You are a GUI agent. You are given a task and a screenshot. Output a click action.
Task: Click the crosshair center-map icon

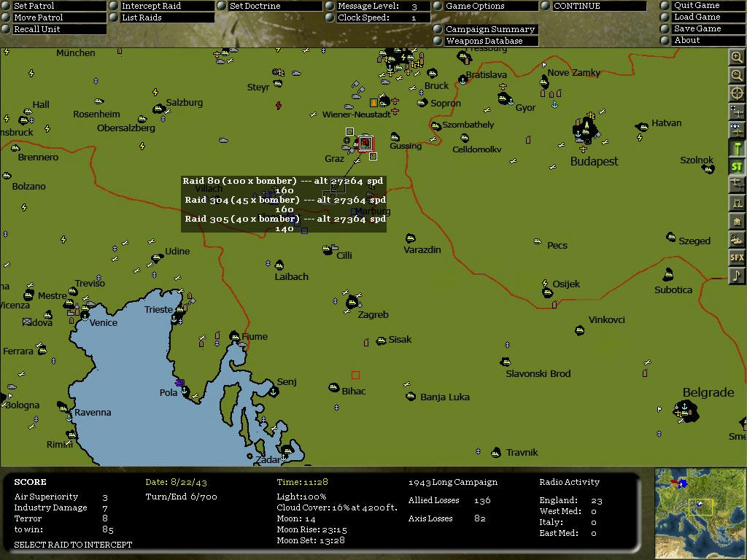737,94
